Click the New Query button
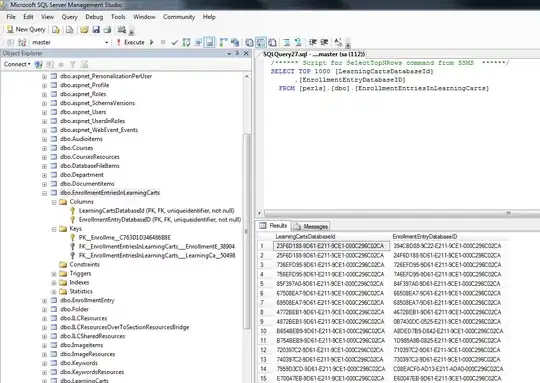540x383 pixels. tap(26, 30)
